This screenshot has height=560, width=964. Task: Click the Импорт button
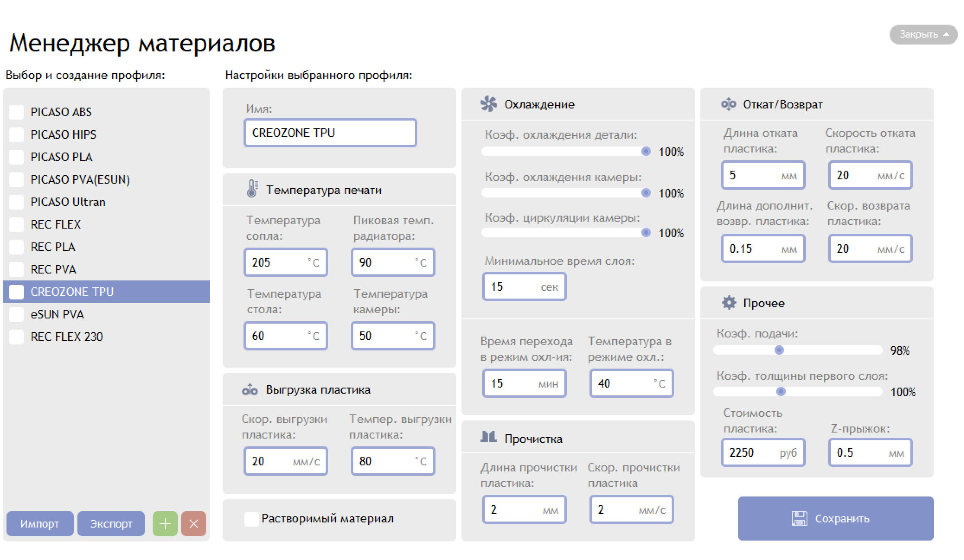(40, 524)
